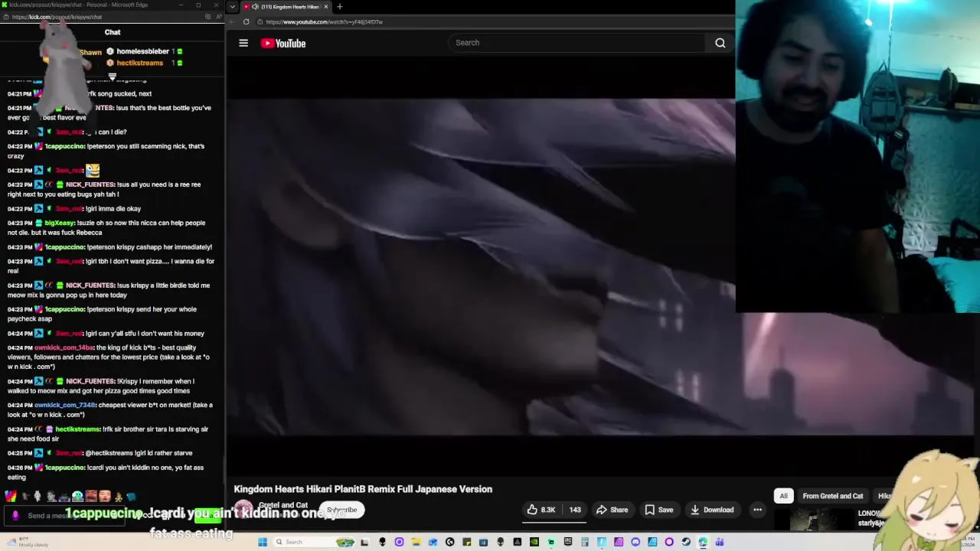This screenshot has height=551, width=980.
Task: Open NVIDIA app from the taskbar
Action: coord(534,542)
